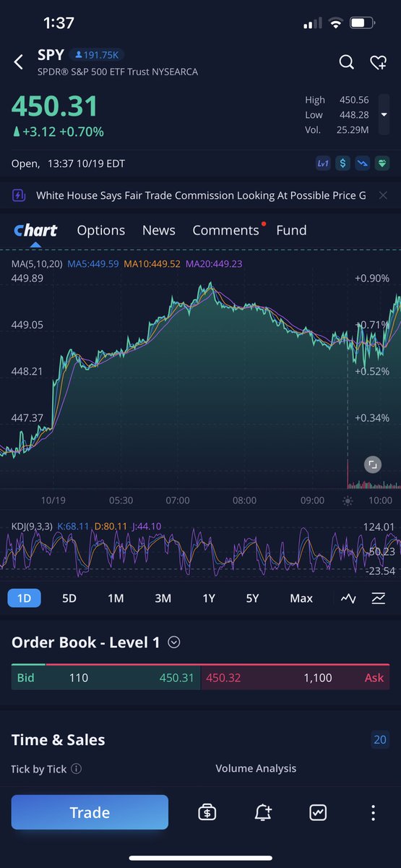401x868 pixels.
Task: Add SPY to watchlist heart icon
Action: point(378,62)
